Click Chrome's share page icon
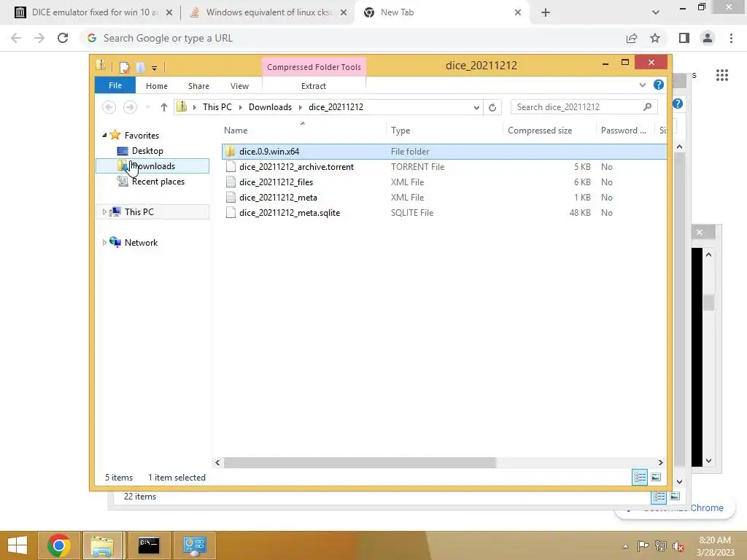The width and height of the screenshot is (747, 560). click(632, 38)
